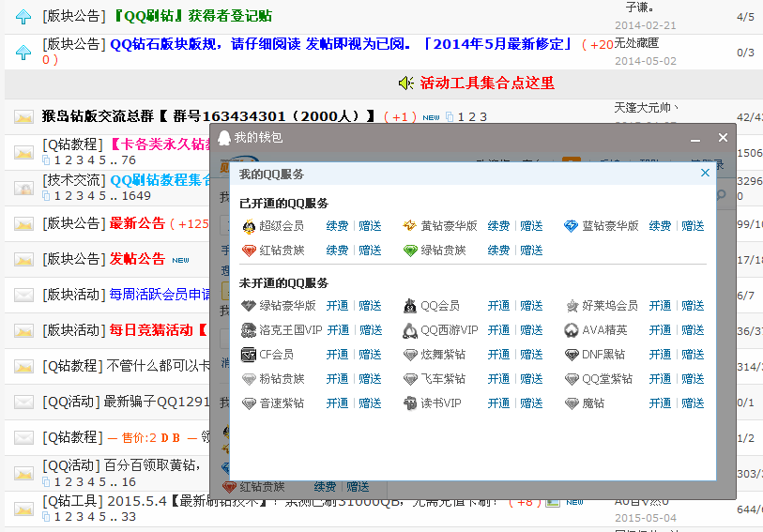Image resolution: width=763 pixels, height=532 pixels.
Task: Click the 绿钻贵族 green diamond icon
Action: coord(410,251)
